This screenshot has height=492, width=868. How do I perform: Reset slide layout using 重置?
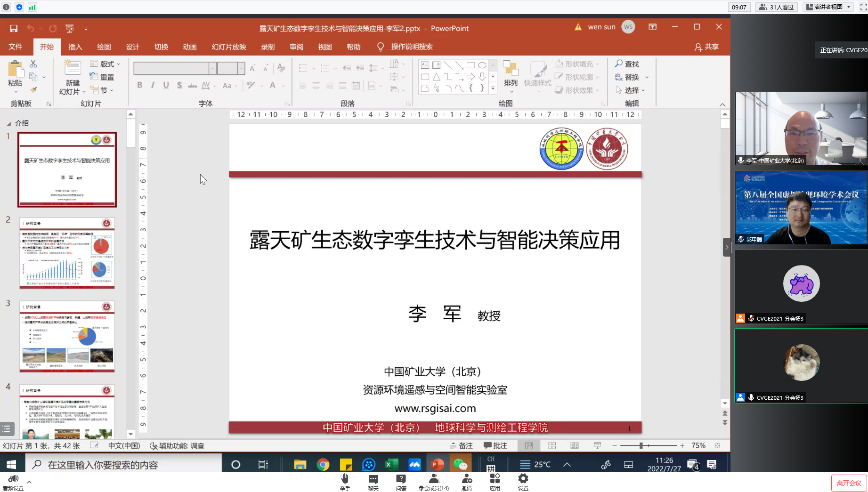tap(102, 77)
